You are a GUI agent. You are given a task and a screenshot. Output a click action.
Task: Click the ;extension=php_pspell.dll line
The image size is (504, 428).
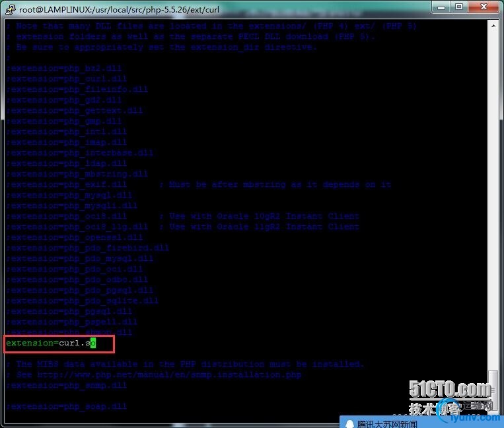72,322
